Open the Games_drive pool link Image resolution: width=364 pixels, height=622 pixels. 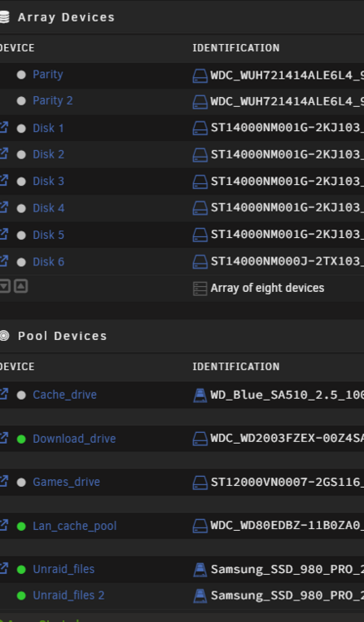(66, 482)
